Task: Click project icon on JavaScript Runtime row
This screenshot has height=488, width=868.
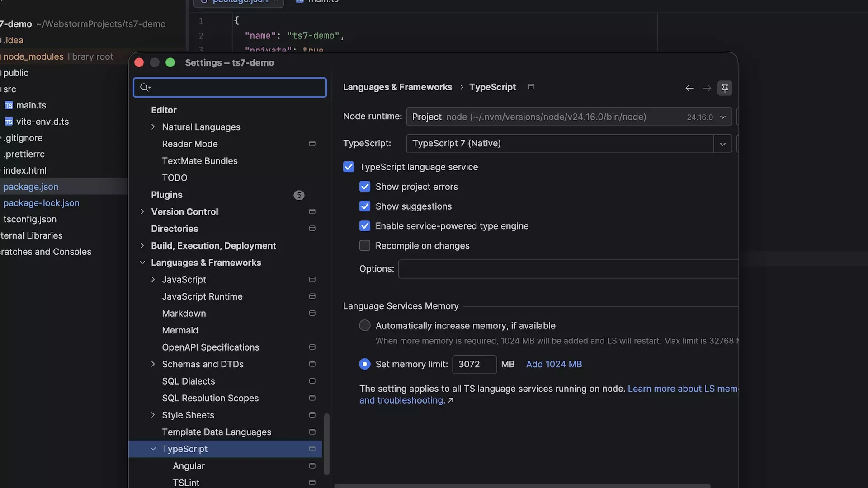Action: (312, 296)
